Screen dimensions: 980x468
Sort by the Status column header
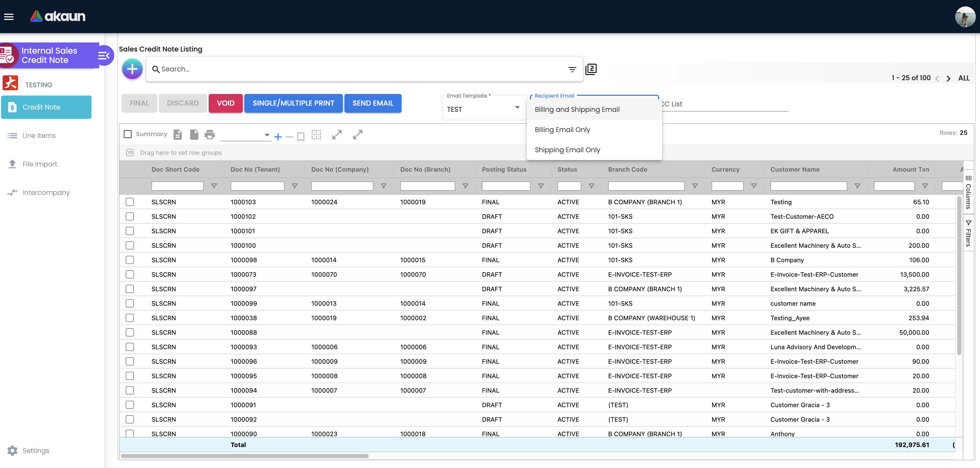tap(567, 170)
